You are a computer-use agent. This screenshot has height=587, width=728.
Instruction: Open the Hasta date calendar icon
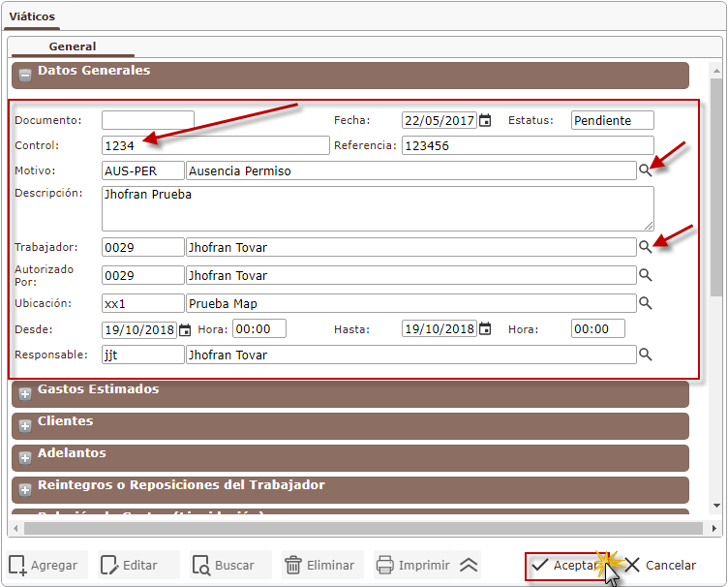pyautogui.click(x=485, y=329)
